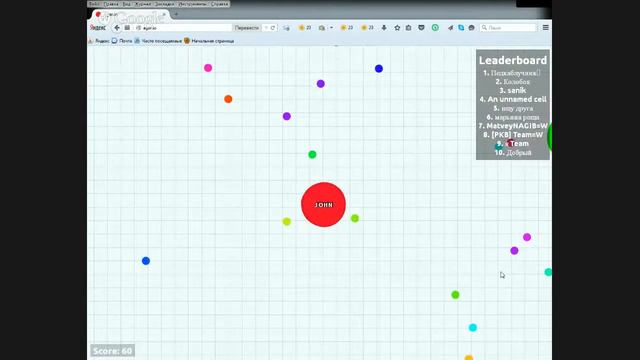The height and width of the screenshot is (360, 640).
Task: Open the chat bubble toolbar icon
Action: 471,28
